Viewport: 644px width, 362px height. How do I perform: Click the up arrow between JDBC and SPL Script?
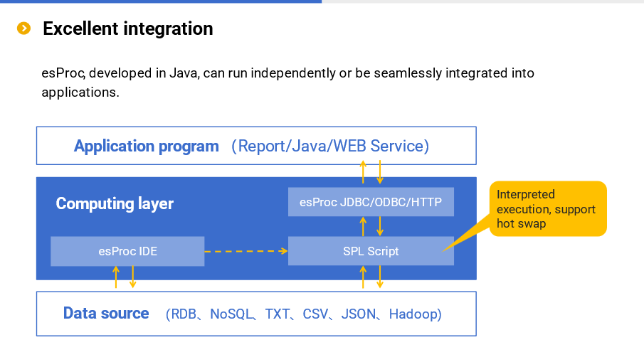tap(363, 227)
